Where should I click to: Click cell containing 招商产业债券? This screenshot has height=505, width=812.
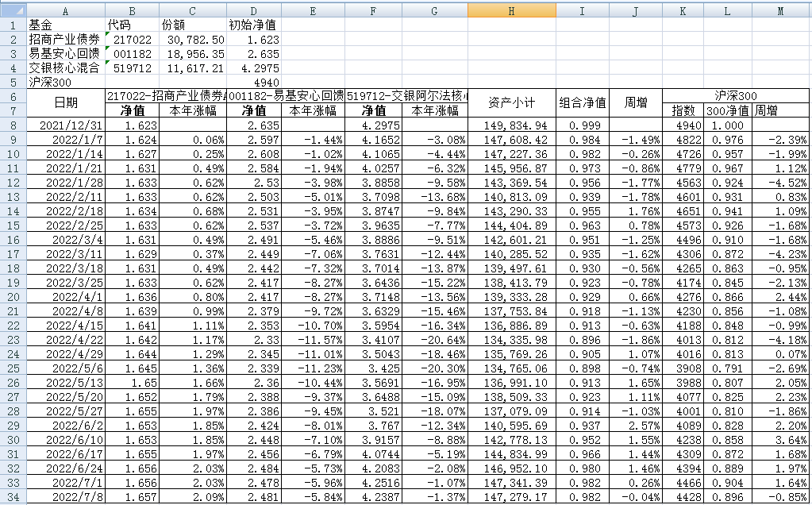[64, 40]
